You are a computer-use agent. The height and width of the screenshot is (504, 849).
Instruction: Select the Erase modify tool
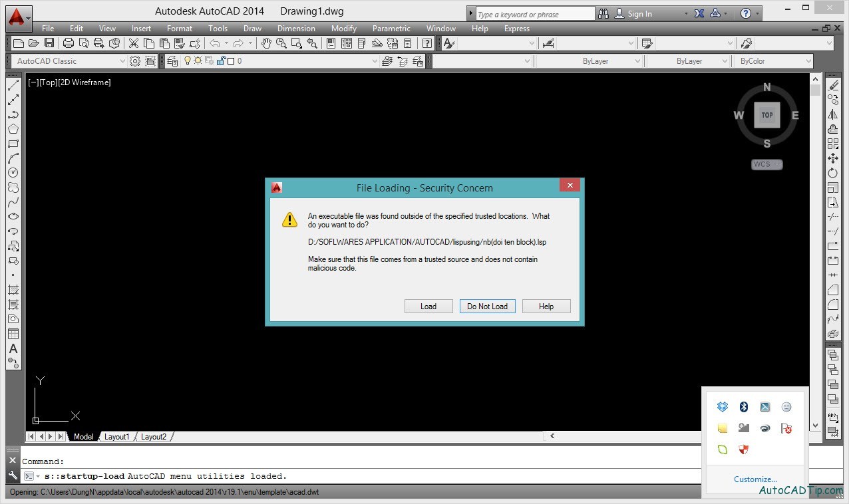[833, 85]
